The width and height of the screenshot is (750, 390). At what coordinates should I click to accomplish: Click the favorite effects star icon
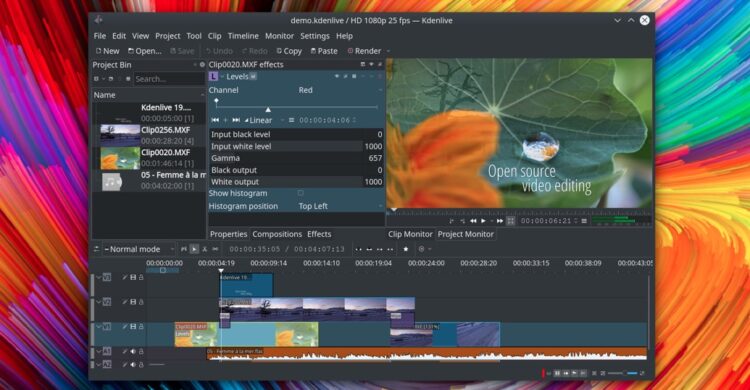[406, 249]
